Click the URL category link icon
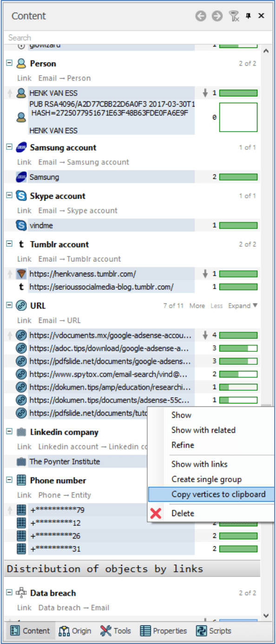 click(x=21, y=306)
